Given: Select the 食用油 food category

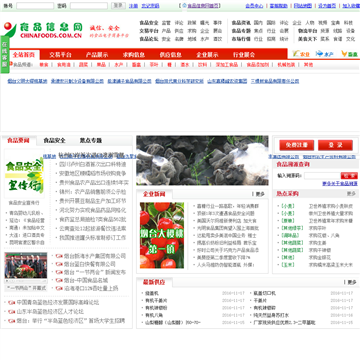Looking at the screenshot, I should point(63,65).
